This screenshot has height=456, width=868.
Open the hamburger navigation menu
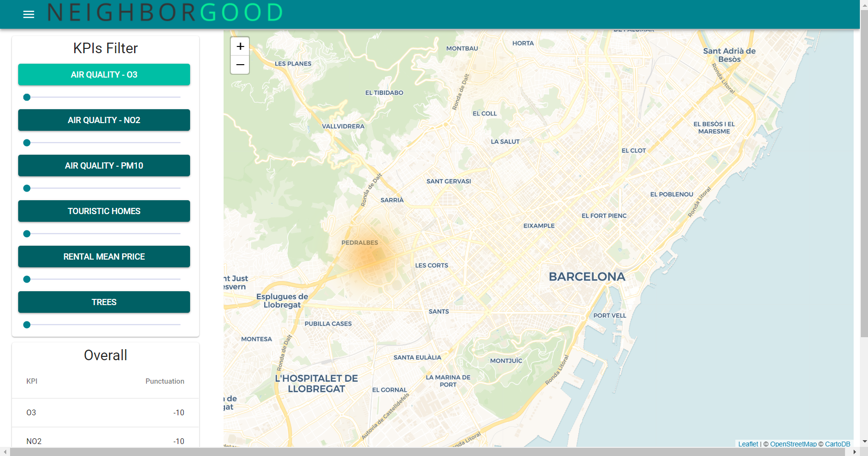click(x=29, y=14)
